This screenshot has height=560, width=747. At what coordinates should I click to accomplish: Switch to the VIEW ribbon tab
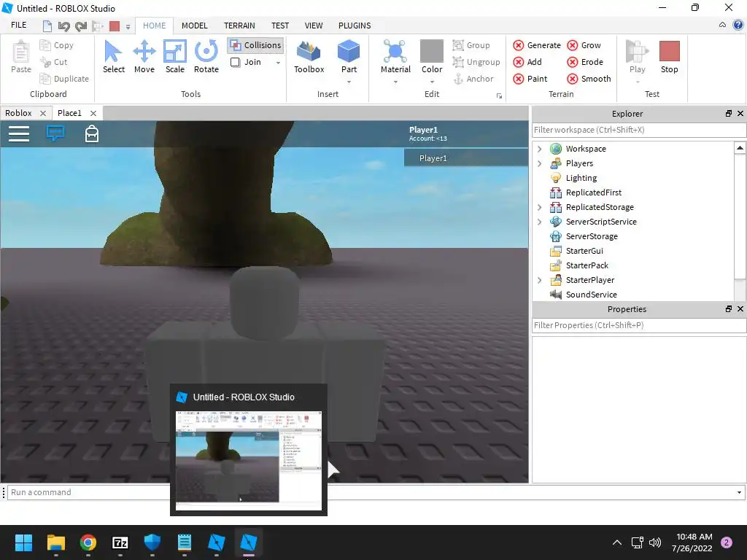314,26
